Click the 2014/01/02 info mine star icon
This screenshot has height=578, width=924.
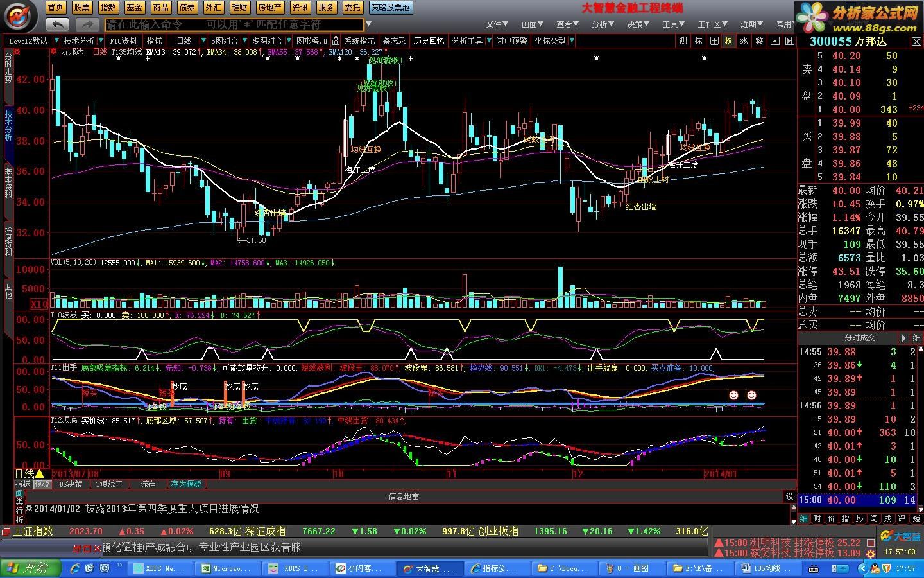[29, 508]
